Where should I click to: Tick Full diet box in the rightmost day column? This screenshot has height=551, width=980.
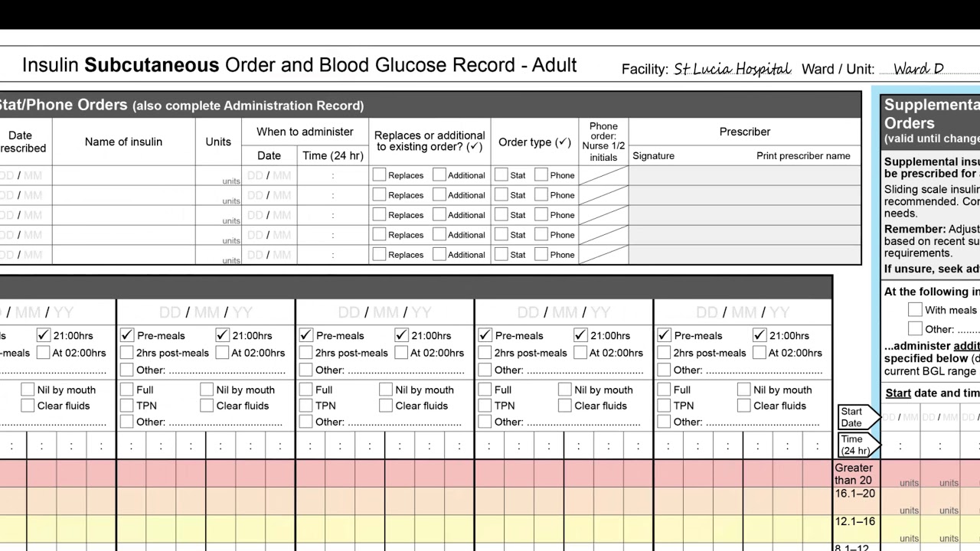pos(665,390)
